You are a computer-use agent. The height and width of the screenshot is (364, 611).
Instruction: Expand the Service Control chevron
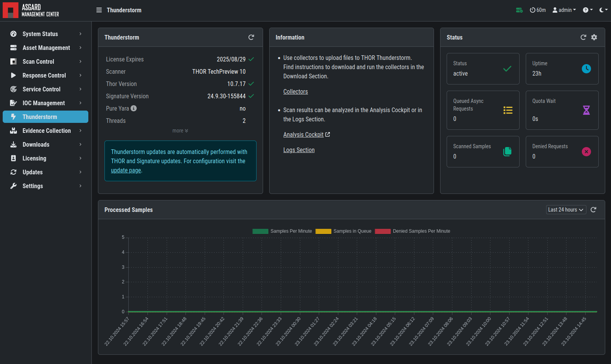80,89
